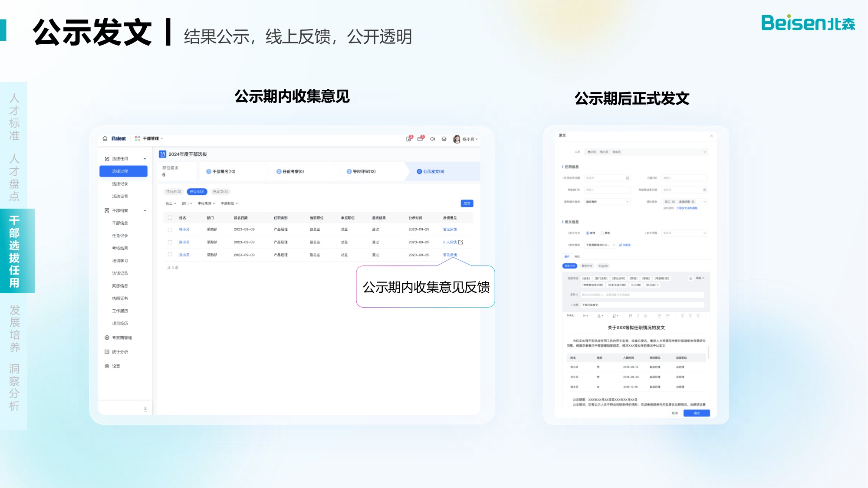
Task: Tick the checkbox for row 孙小贝
Action: [170, 255]
